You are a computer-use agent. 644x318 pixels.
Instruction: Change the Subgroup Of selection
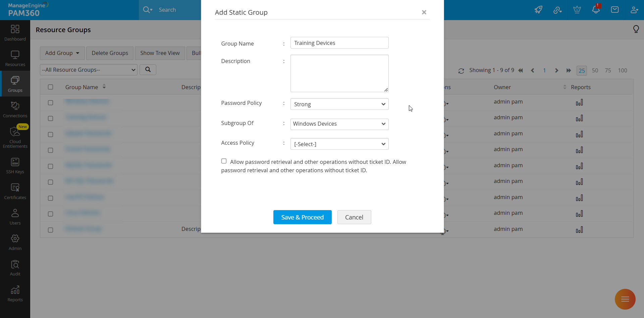[x=339, y=124]
